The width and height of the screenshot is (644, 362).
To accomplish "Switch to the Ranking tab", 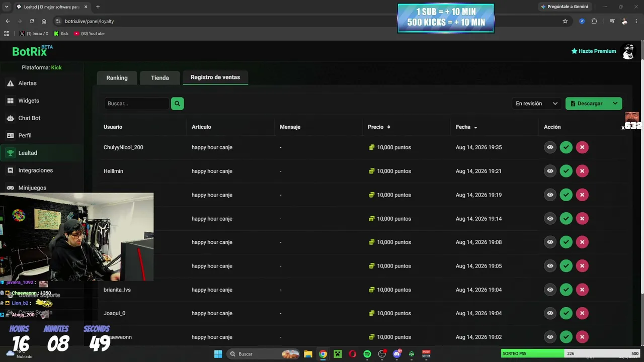I will point(117,78).
